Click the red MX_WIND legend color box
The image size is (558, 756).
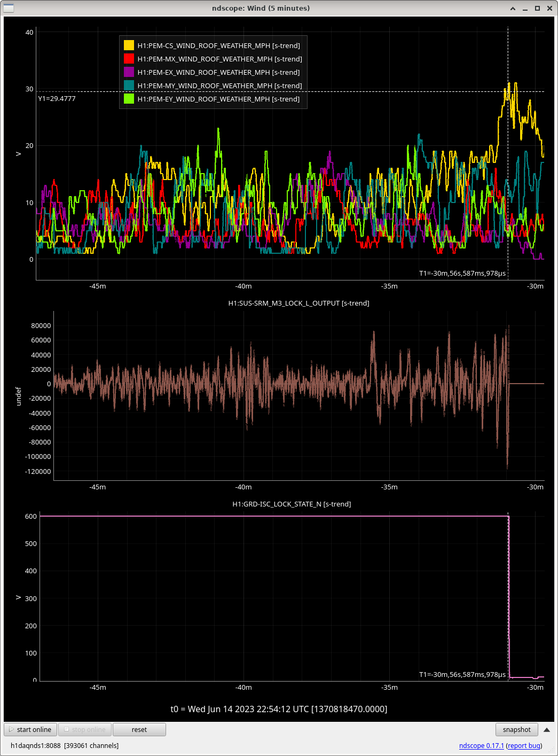tap(129, 59)
